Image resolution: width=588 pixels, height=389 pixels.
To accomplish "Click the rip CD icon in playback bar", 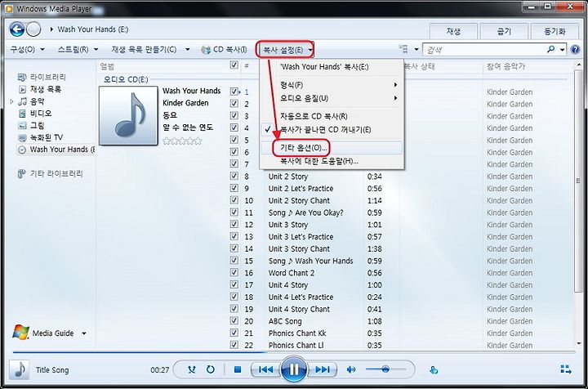I will tap(434, 370).
